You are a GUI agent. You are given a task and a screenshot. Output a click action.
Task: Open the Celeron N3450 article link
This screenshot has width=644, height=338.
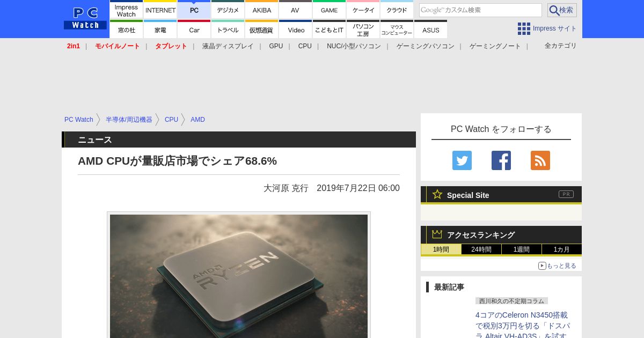tap(523, 325)
